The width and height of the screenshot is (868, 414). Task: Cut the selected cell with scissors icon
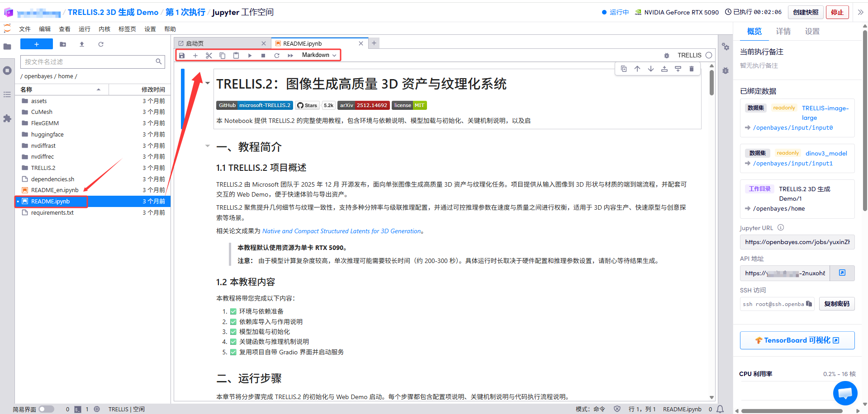pos(209,55)
